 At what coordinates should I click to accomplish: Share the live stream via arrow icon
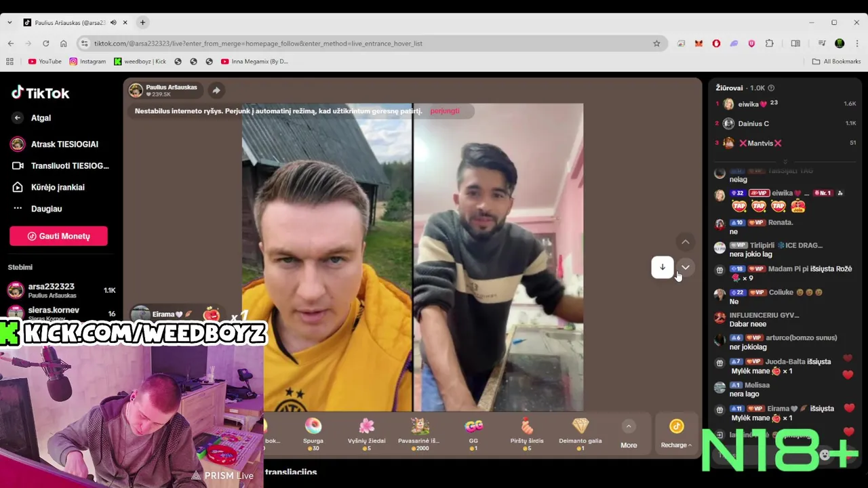pos(216,90)
